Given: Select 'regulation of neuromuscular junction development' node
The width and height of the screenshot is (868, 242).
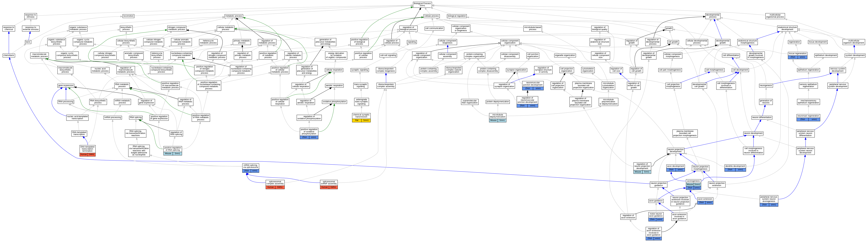Looking at the screenshot, I should click(x=527, y=102).
